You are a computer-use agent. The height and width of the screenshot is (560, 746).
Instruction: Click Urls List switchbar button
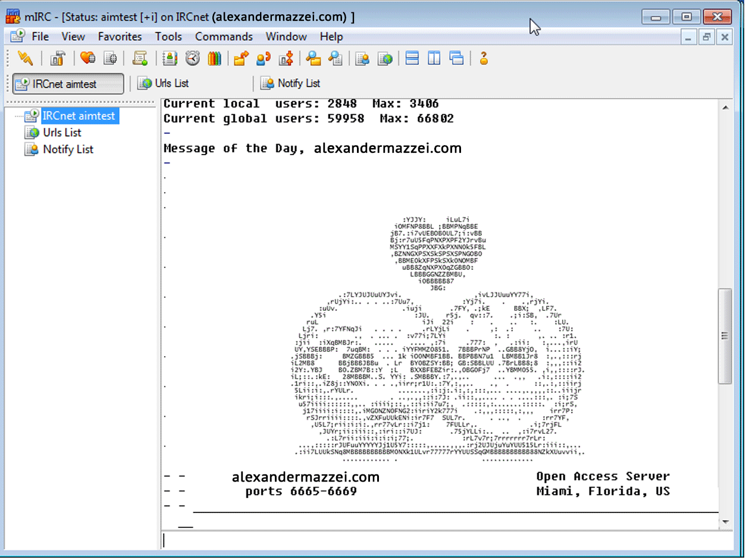point(164,83)
